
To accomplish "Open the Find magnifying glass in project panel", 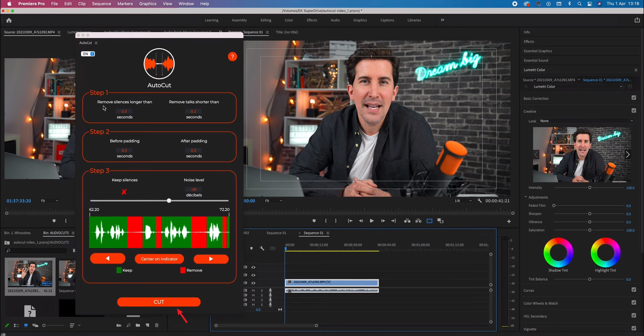I will [x=128, y=325].
